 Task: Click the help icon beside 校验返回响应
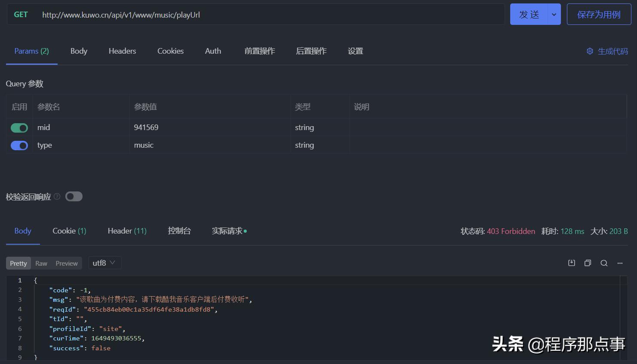click(x=57, y=196)
